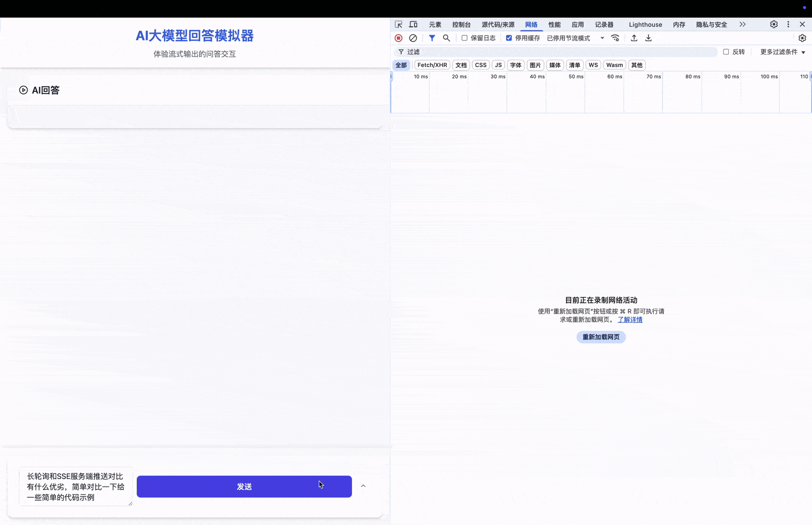Click the play icon beside AI回答
Viewport: 812px width, 525px height.
[x=23, y=90]
